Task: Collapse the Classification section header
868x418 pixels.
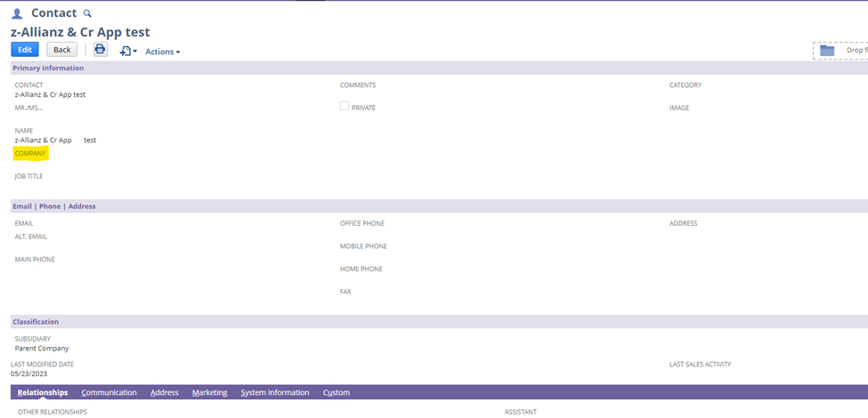Action: coord(440,322)
